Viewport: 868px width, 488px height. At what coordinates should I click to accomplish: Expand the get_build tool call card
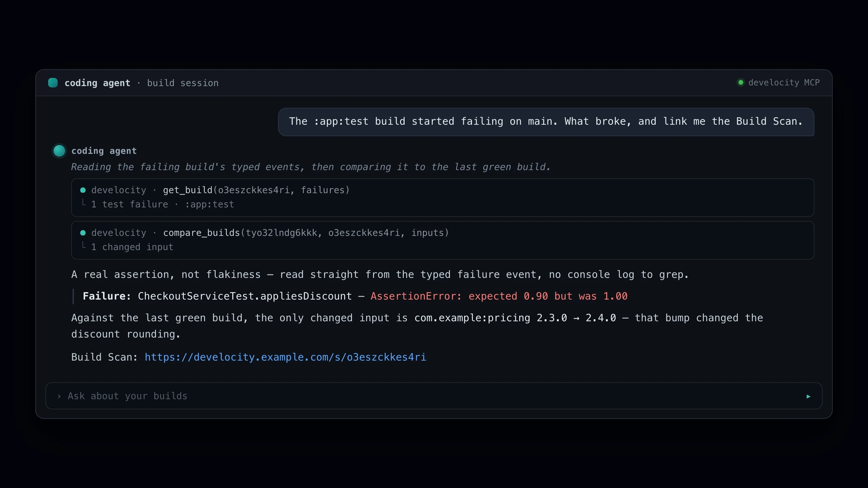tap(442, 198)
